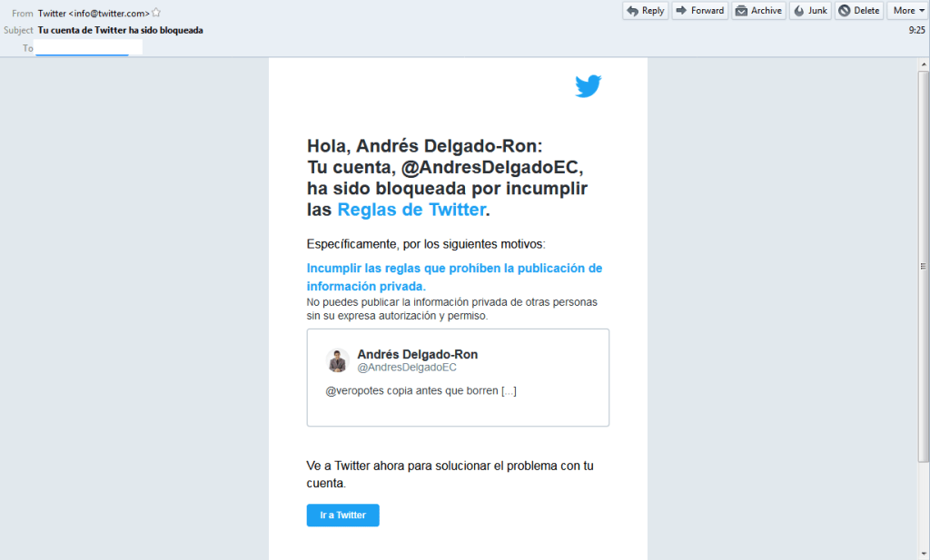Click the subject line 'Tu cuenta de Twitter ha sido bloqueada'
This screenshot has height=560, width=930.
(x=120, y=30)
